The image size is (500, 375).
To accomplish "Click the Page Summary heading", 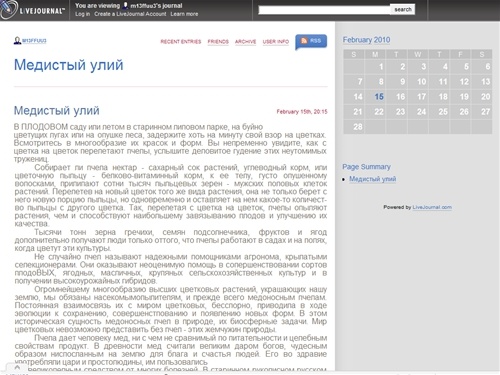I will (366, 167).
